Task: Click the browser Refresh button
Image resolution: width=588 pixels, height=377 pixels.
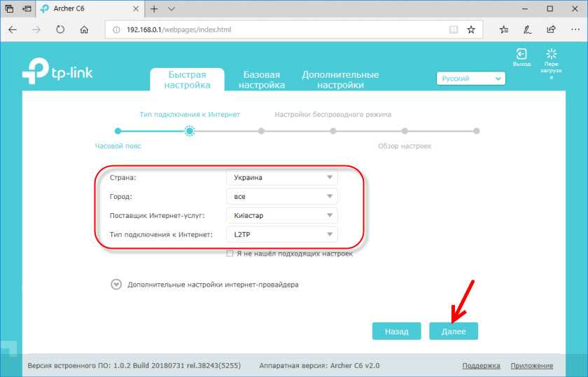Action: pyautogui.click(x=60, y=30)
